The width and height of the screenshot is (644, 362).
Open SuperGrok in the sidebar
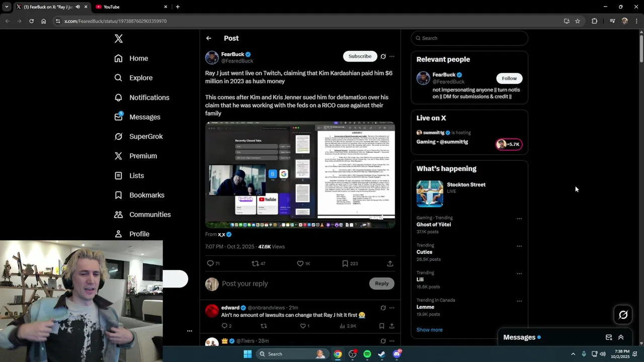point(138,136)
